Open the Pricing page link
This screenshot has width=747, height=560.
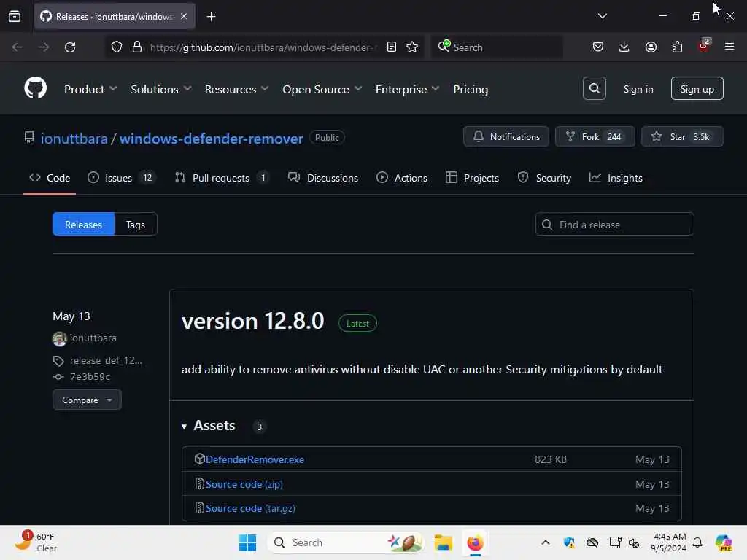pyautogui.click(x=471, y=90)
